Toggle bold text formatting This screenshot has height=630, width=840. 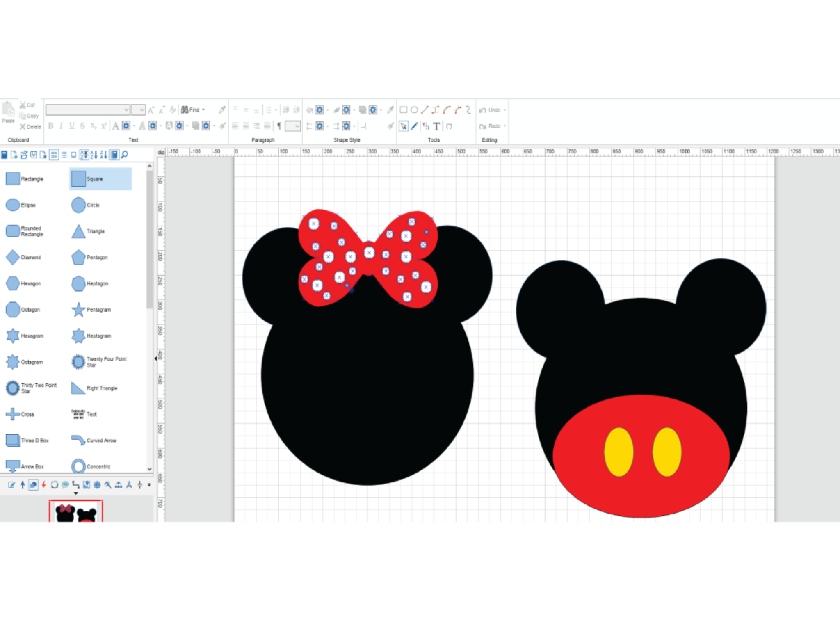tap(51, 126)
